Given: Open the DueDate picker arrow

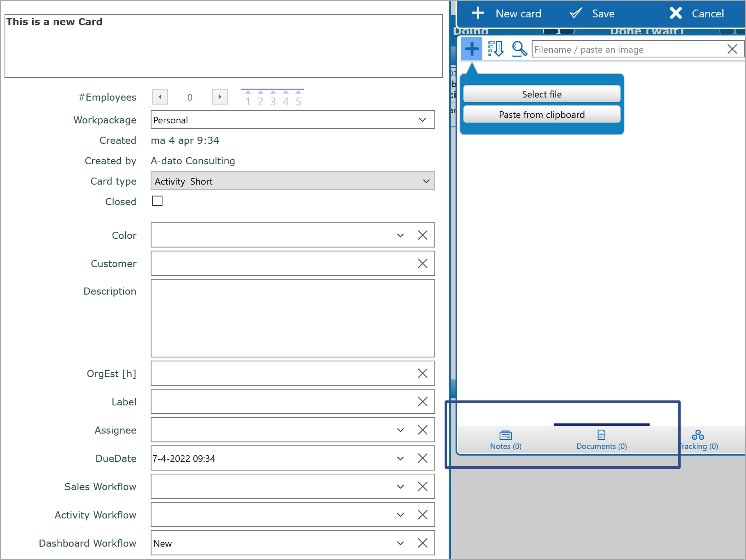Looking at the screenshot, I should click(400, 458).
